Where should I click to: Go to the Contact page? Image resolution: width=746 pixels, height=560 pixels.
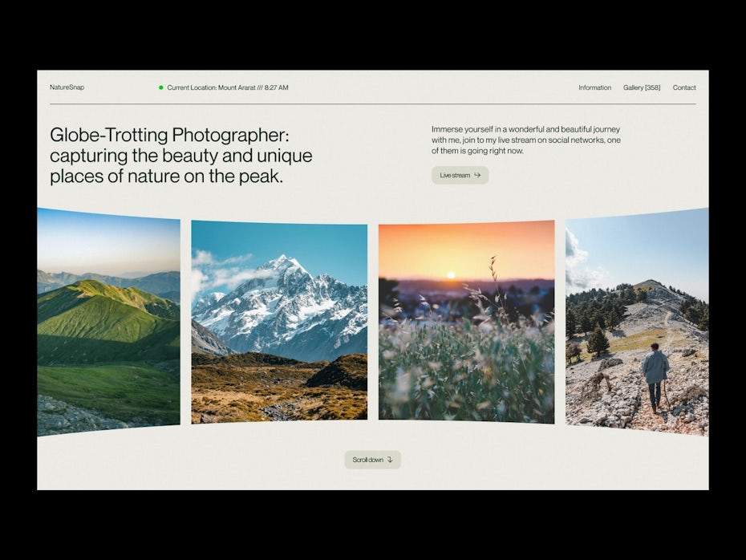point(684,87)
